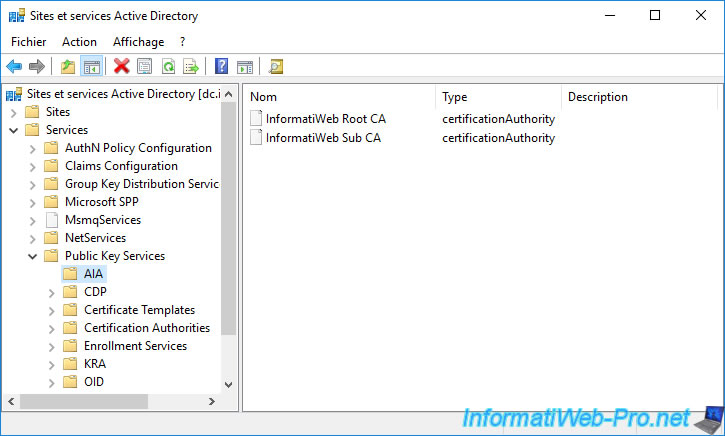The width and height of the screenshot is (725, 436).
Task: Click InformatiWeb Sub CA file icon
Action: click(x=256, y=137)
